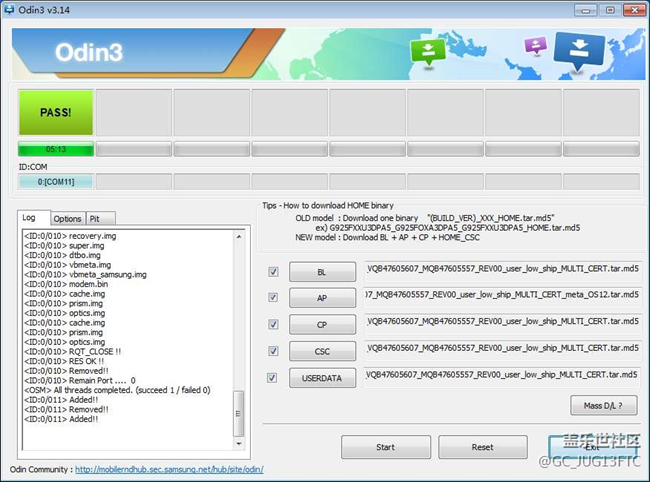Viewport: 650px width, 482px height.
Task: Choose a file with the AP button
Action: tap(322, 298)
